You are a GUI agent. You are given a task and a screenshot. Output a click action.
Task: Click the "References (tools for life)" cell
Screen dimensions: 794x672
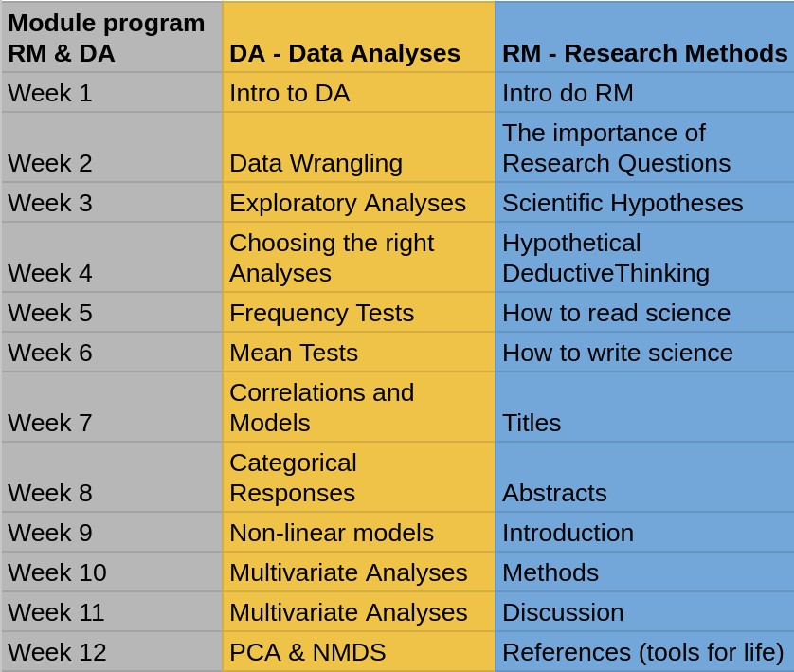click(644, 652)
